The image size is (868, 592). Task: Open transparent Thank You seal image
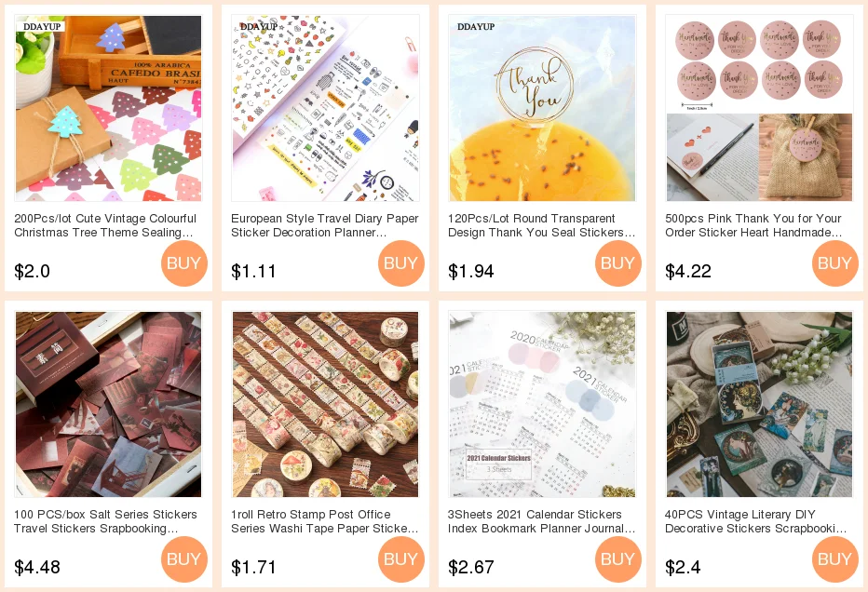tap(542, 108)
